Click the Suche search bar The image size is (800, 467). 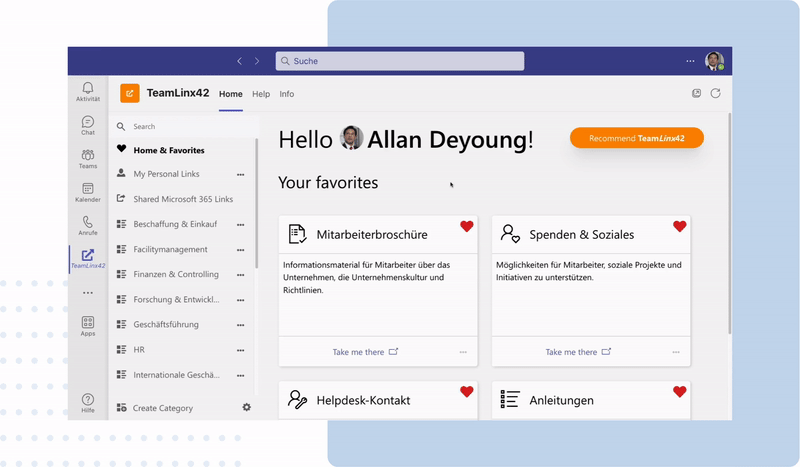tap(400, 61)
